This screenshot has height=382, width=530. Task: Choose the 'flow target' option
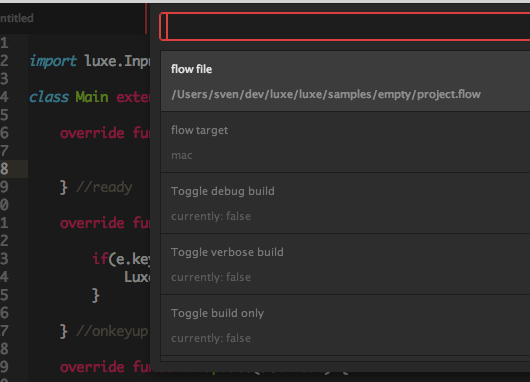click(x=345, y=142)
